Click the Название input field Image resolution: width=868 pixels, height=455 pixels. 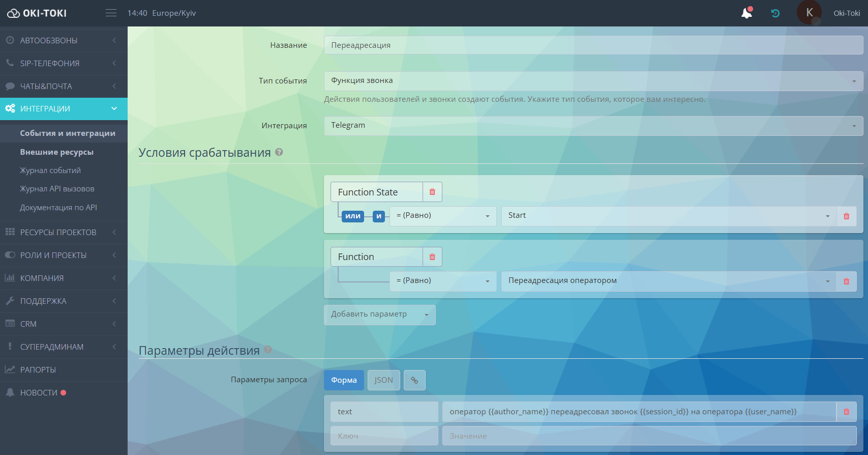point(593,45)
